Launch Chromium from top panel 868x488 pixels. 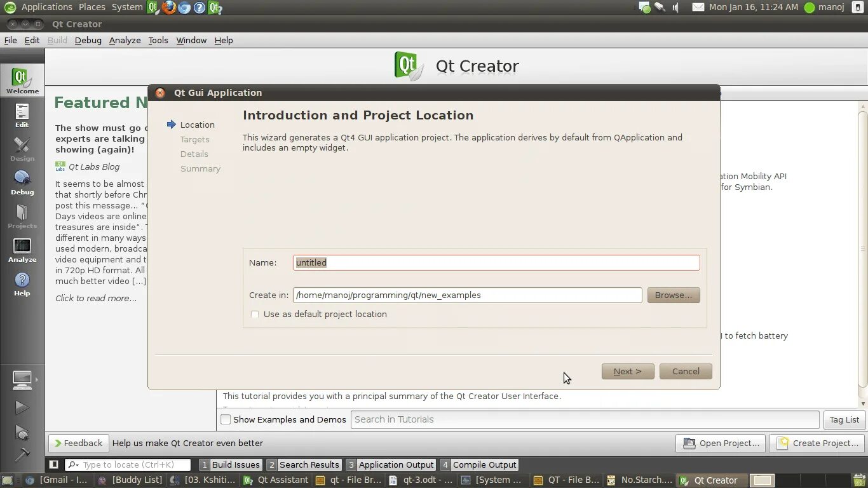tap(184, 7)
